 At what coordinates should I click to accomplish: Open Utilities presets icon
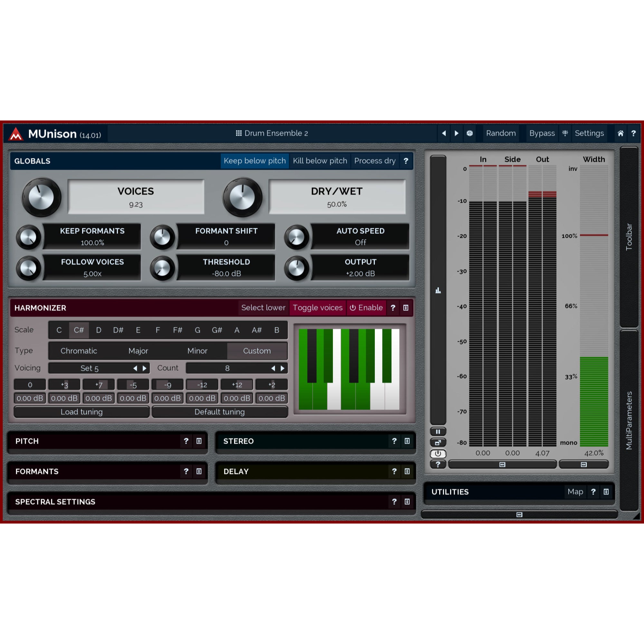[606, 492]
